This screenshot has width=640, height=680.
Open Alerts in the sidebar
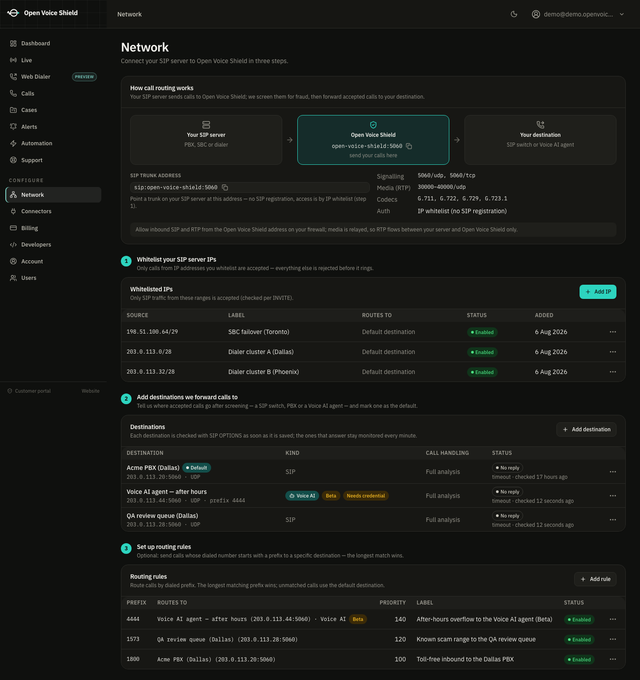(x=53, y=127)
